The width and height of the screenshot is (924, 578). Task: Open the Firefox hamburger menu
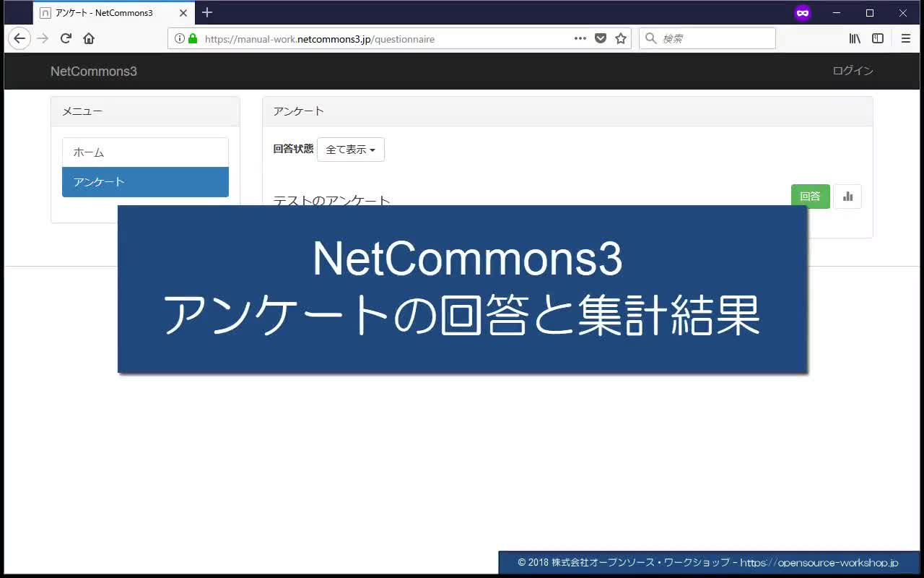pyautogui.click(x=906, y=38)
